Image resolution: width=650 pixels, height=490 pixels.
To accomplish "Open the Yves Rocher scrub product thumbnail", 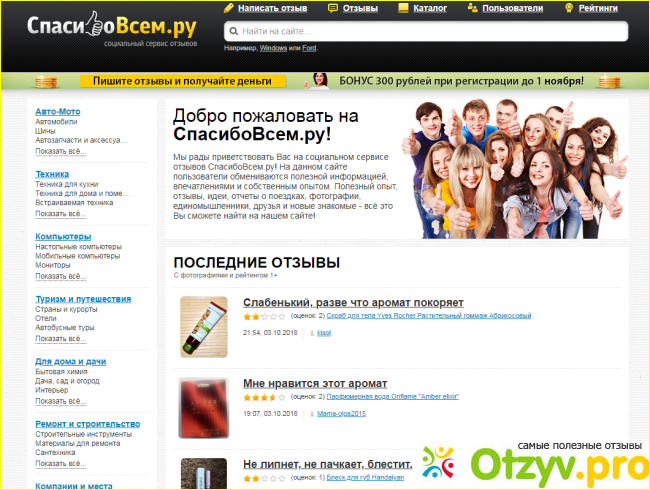I will click(x=204, y=327).
